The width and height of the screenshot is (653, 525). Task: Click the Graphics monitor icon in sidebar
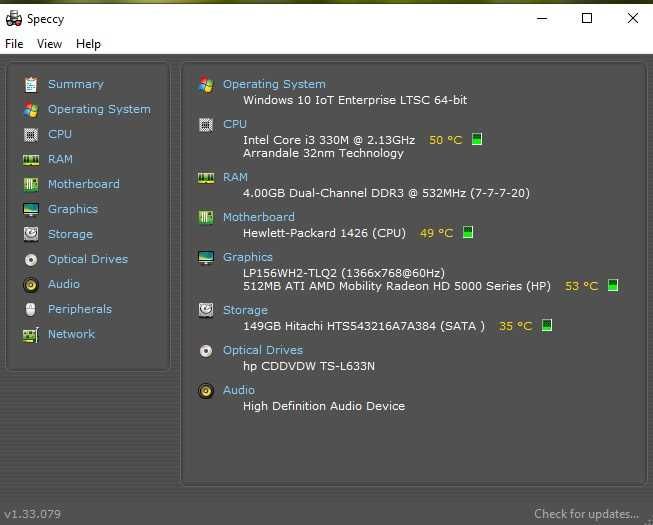point(31,209)
